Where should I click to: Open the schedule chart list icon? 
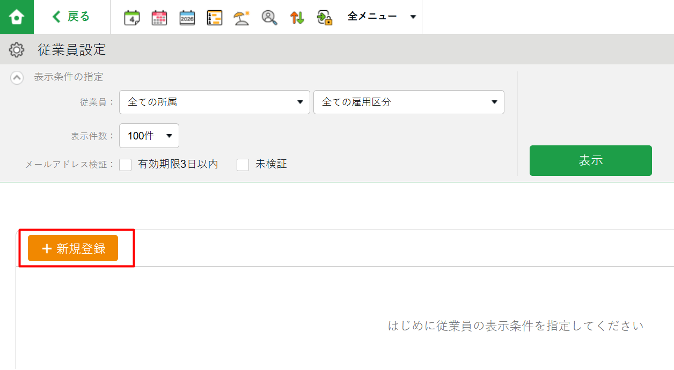(214, 18)
